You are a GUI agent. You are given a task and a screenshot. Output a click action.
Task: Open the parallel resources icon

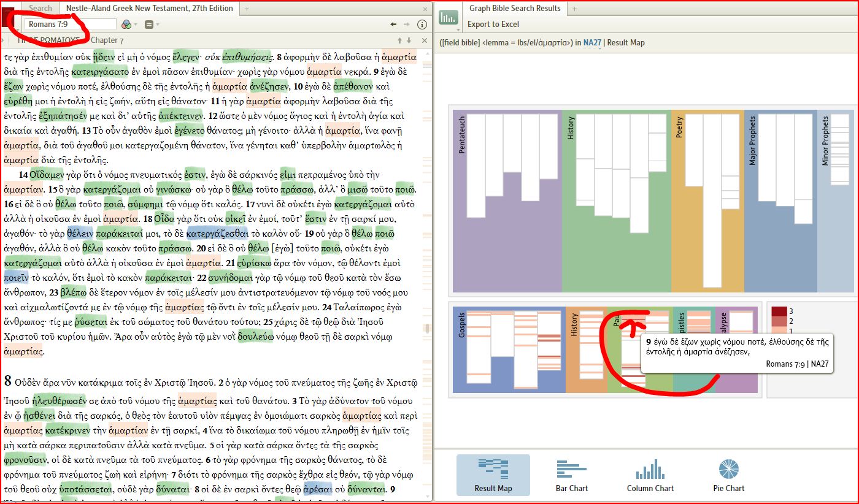point(148,25)
